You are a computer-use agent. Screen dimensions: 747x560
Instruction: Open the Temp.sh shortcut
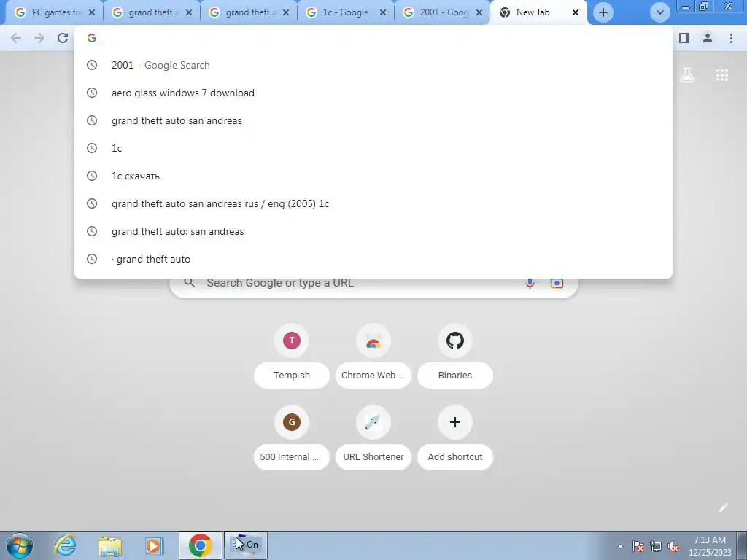292,355
